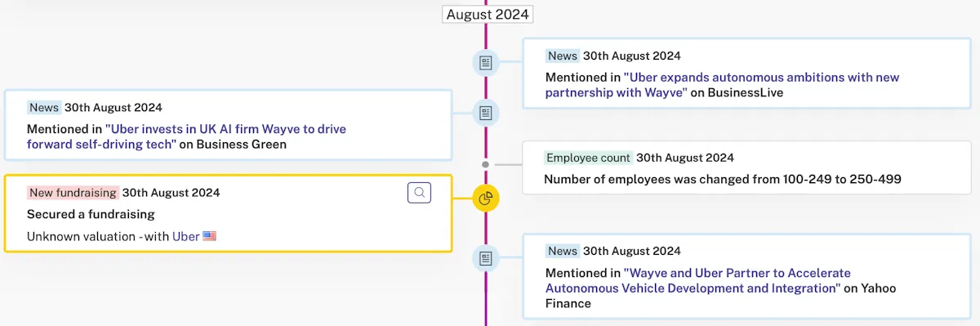The width and height of the screenshot is (980, 326).
Task: Click the news icon beside Yahoo Finance article
Action: 486,259
